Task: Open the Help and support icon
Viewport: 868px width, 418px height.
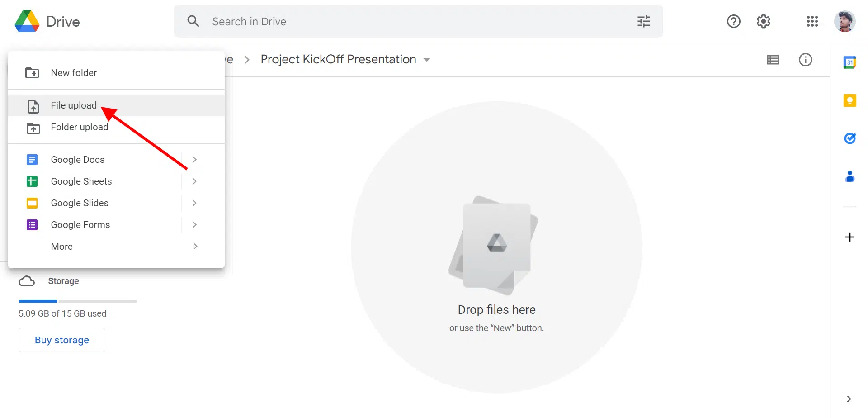Action: 733,21
